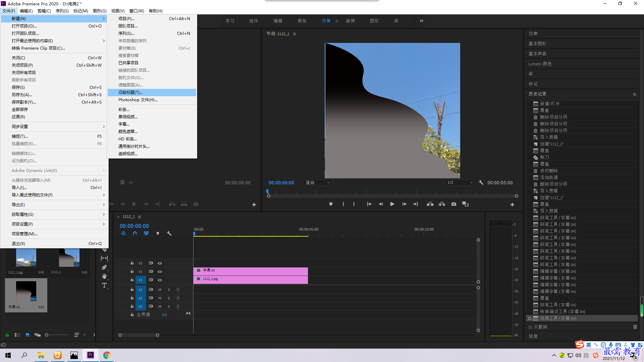Click the Extract button icon

(442, 204)
